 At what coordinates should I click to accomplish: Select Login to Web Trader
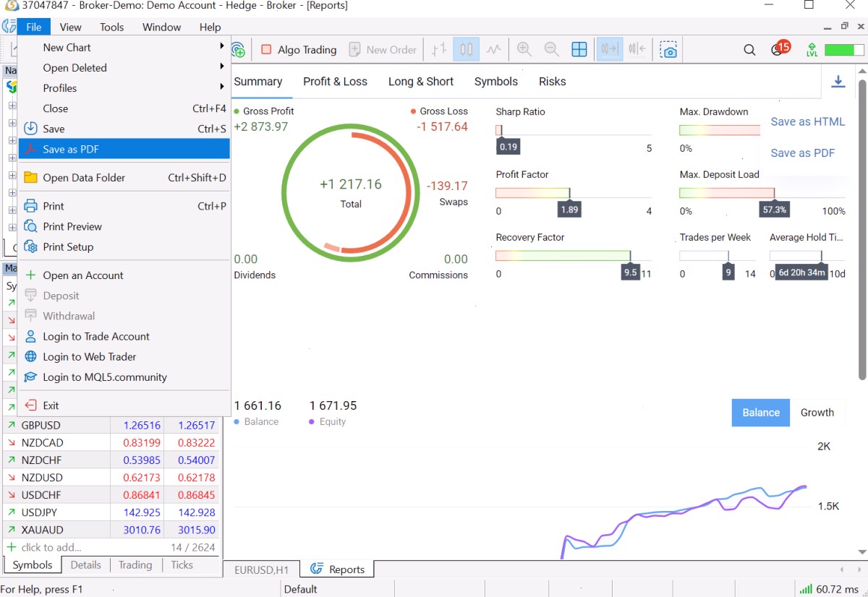pos(124,356)
